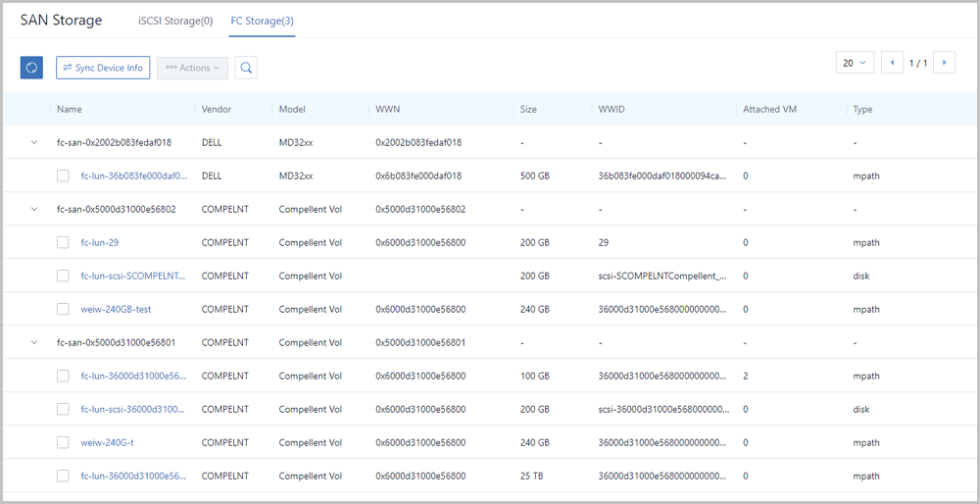Click the Type column header
This screenshot has width=980, height=504.
pyautogui.click(x=862, y=110)
